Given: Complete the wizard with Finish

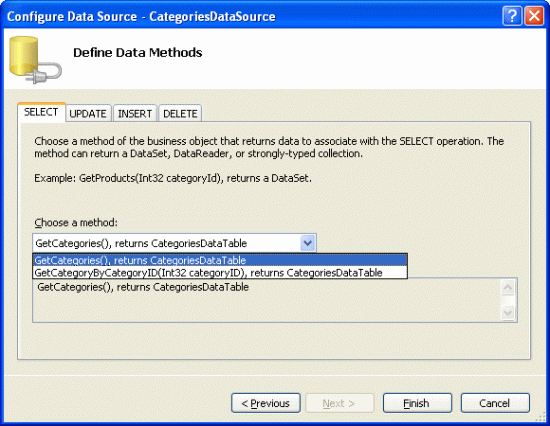Looking at the screenshot, I should (417, 403).
